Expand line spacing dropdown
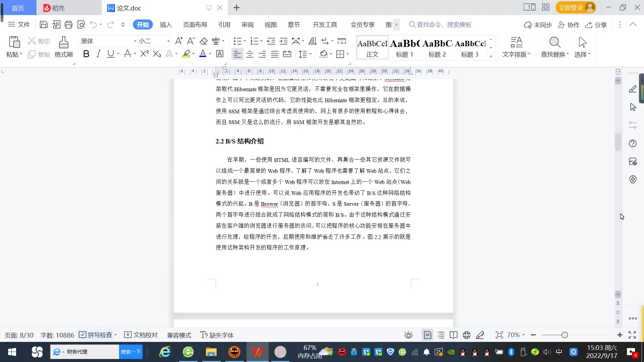 310,54
